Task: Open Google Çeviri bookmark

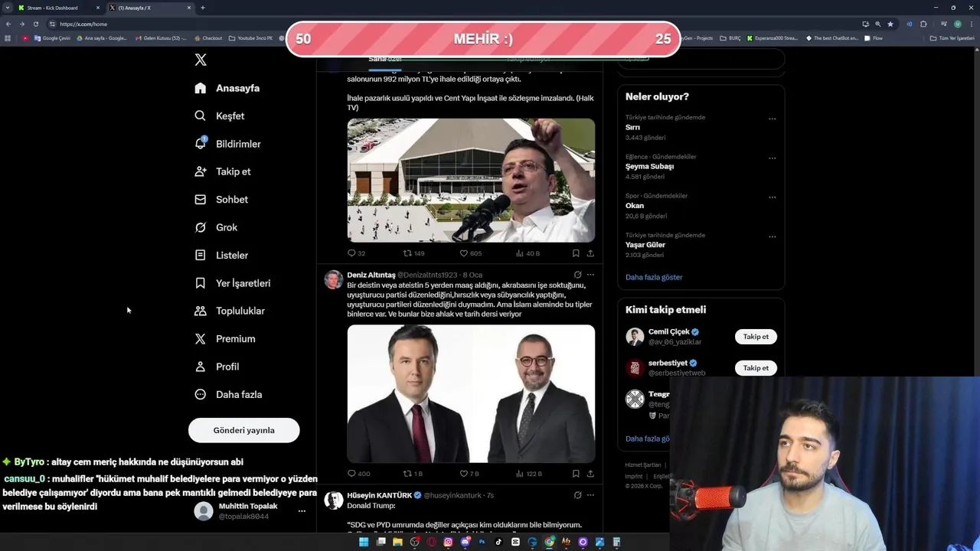Action: [52, 37]
